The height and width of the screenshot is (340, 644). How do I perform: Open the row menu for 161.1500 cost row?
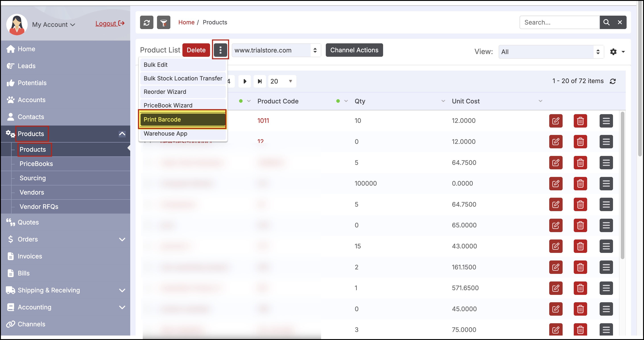pyautogui.click(x=606, y=267)
